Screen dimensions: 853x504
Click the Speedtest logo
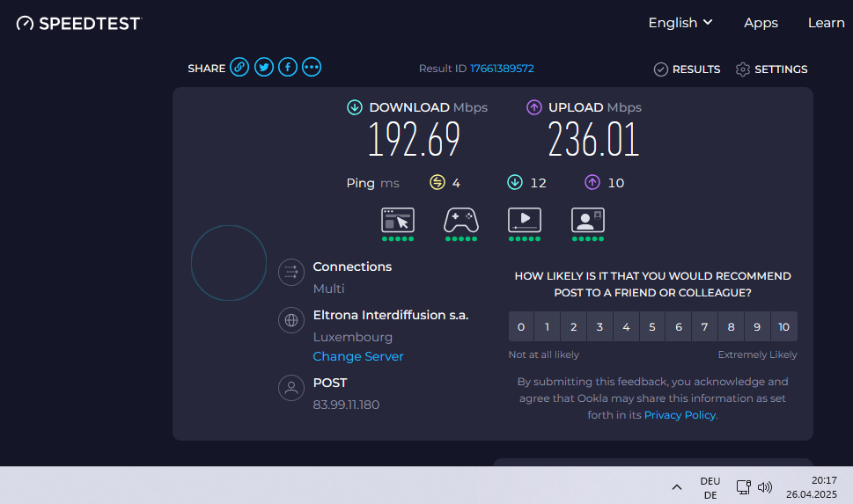tap(79, 24)
